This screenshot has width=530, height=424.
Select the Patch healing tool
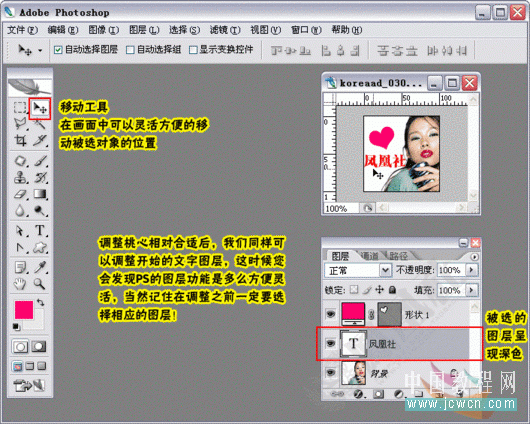pos(20,161)
